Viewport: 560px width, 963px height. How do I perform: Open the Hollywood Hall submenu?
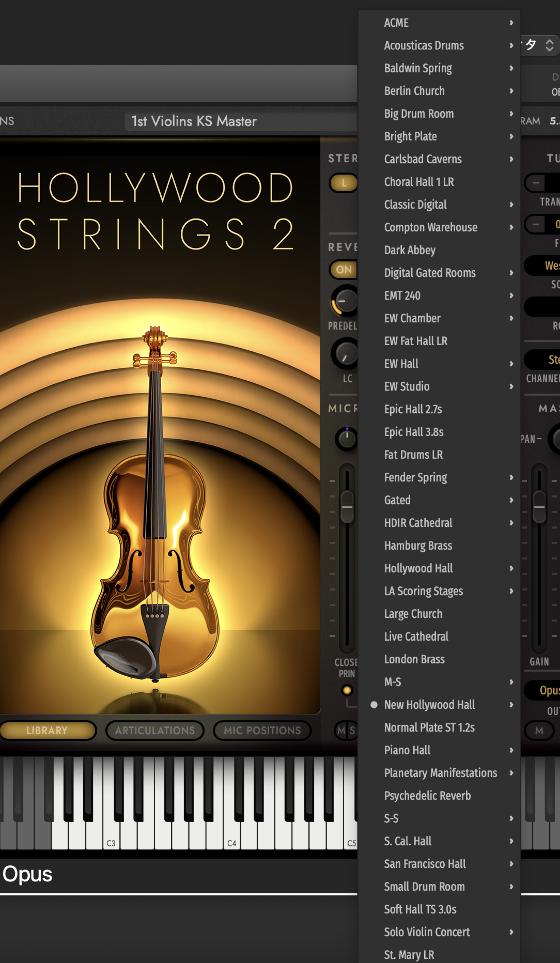click(x=439, y=568)
